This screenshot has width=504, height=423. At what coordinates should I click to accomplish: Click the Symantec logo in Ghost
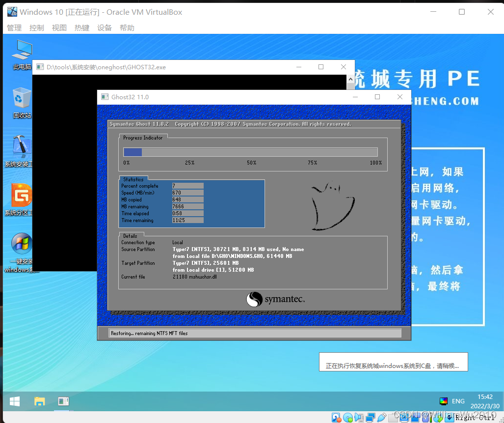coord(275,299)
